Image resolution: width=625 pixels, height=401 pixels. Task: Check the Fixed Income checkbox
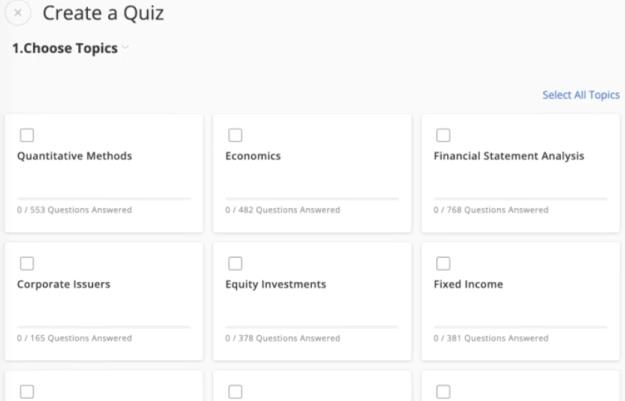coord(443,263)
